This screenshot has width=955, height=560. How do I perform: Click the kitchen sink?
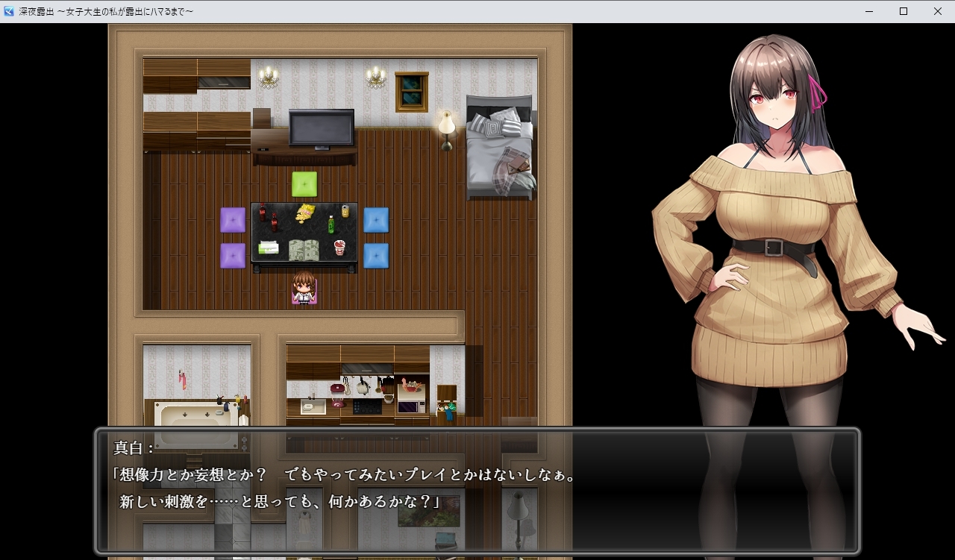click(x=313, y=406)
